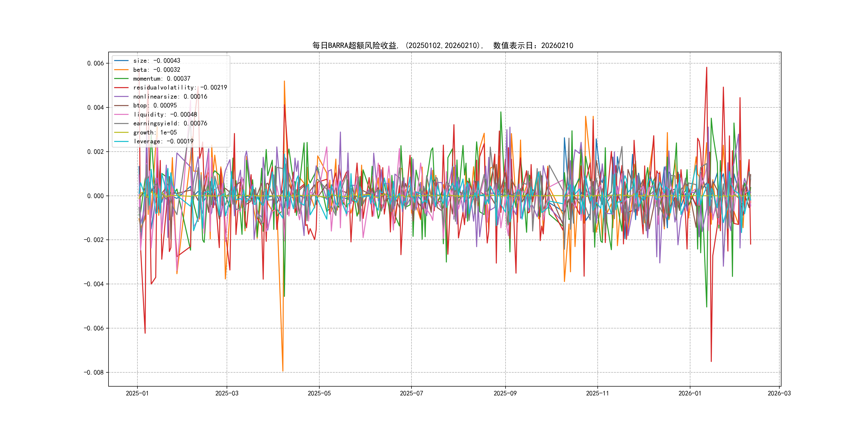
Task: Click the 0.000 y-axis tick label
Action: [x=95, y=196]
